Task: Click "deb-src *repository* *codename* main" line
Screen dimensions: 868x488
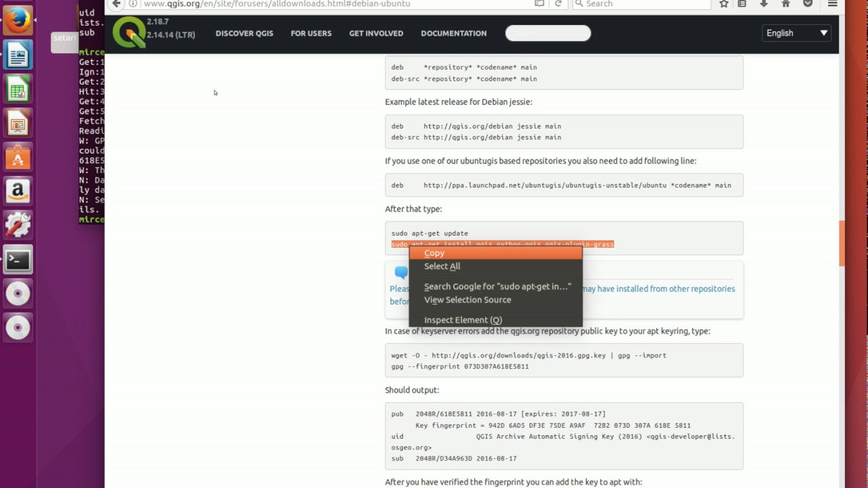Action: click(x=464, y=79)
